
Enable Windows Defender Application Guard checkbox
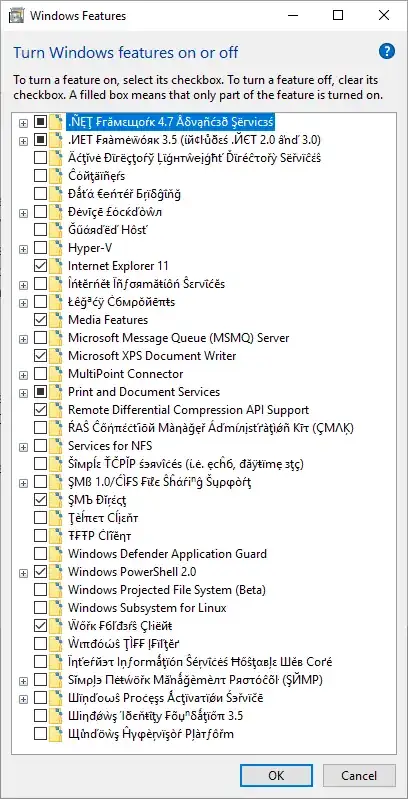40,554
